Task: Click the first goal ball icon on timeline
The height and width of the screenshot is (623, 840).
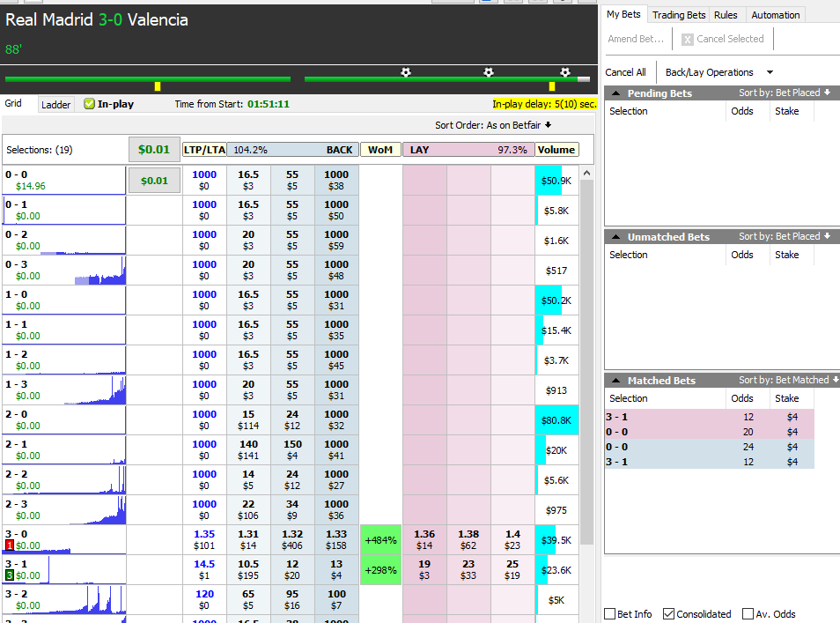Action: coord(406,72)
